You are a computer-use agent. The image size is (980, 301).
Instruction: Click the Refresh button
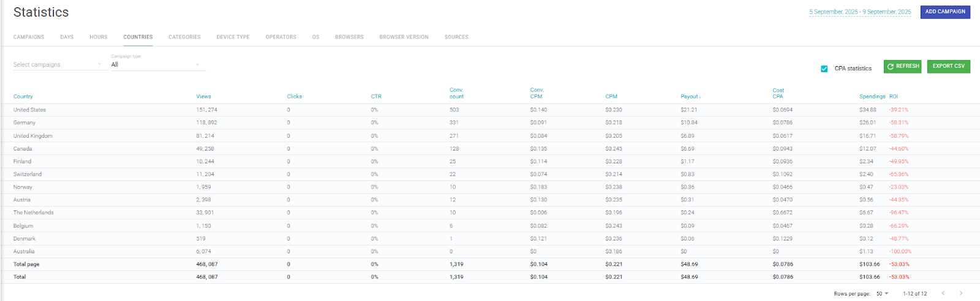pos(903,66)
